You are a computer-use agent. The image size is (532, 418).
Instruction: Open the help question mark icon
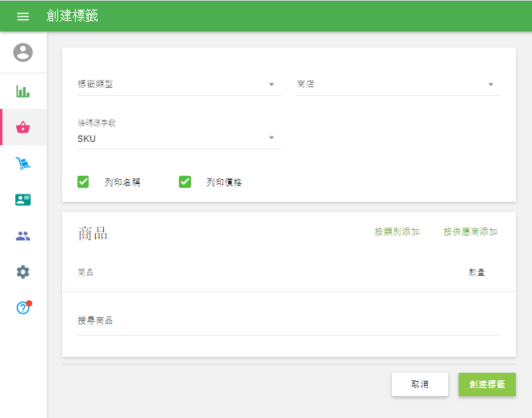(x=23, y=307)
